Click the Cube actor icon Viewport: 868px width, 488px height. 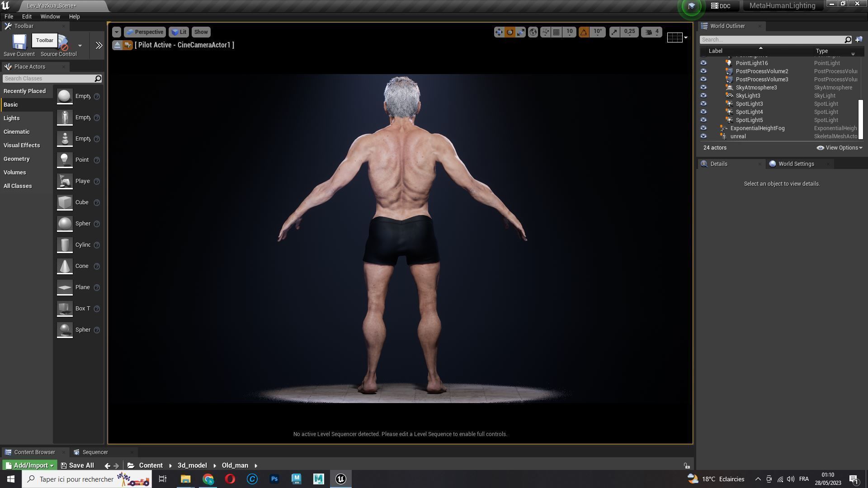pyautogui.click(x=65, y=202)
